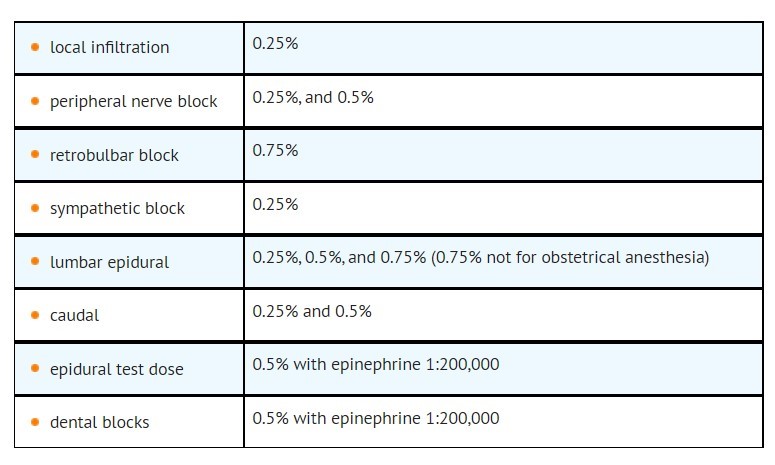Click the "peripheral nerve block" label text
Screen dimensions: 775x465
coord(133,101)
